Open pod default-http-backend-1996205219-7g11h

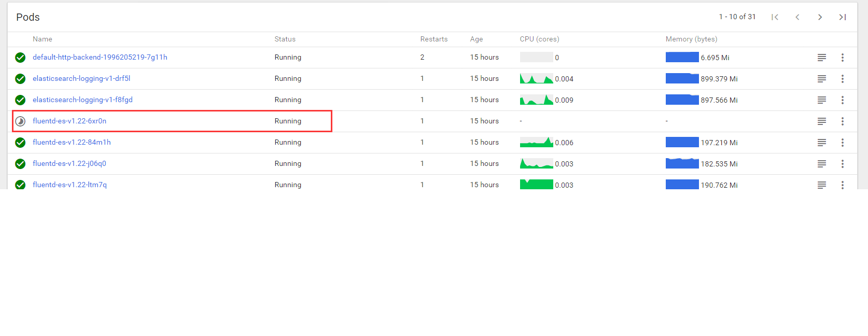100,57
